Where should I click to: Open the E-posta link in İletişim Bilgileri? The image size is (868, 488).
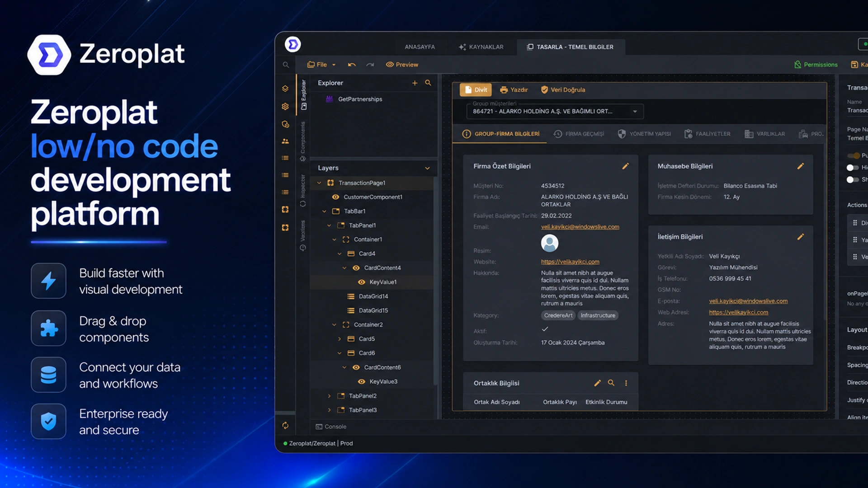pos(748,301)
